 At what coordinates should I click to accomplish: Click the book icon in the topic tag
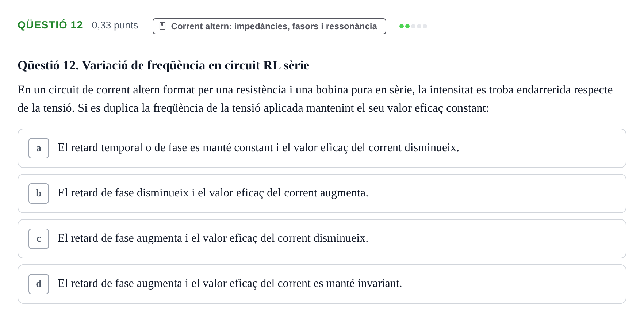pos(162,26)
